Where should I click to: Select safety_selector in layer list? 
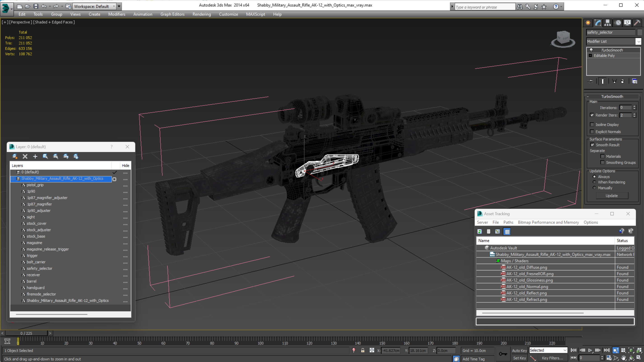40,268
